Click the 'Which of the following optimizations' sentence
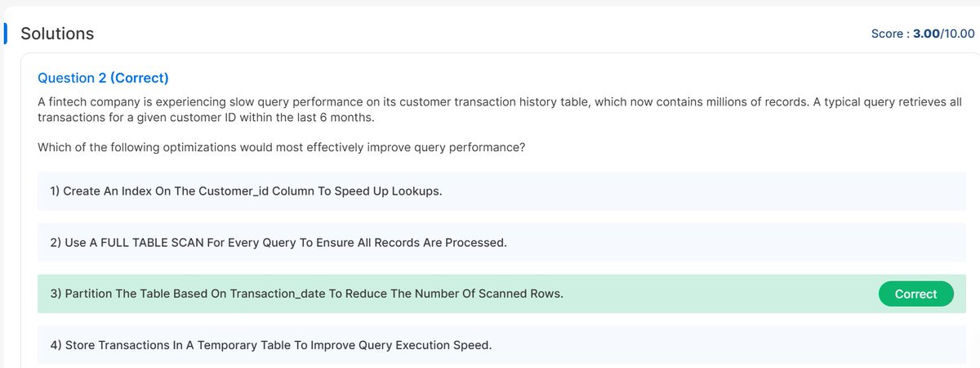This screenshot has height=368, width=980. (281, 147)
